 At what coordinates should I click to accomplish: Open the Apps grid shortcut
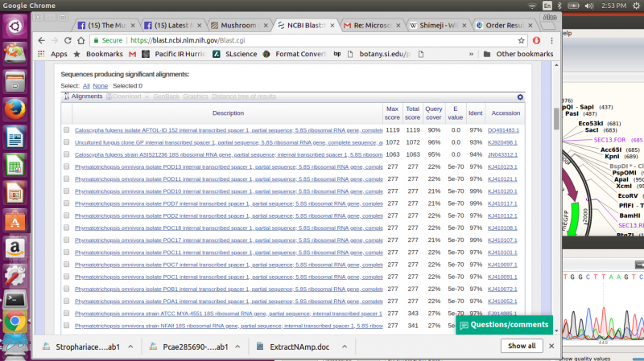click(x=41, y=54)
